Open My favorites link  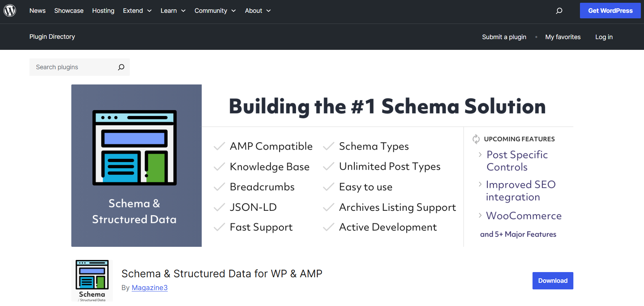click(x=563, y=37)
